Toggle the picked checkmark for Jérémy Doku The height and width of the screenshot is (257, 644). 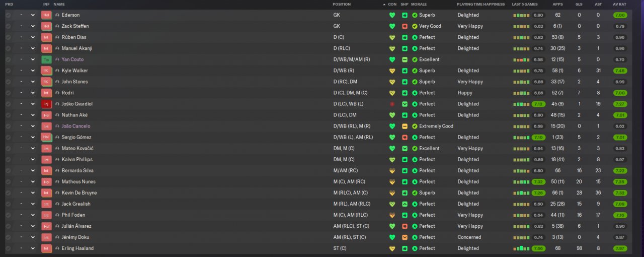[8, 237]
